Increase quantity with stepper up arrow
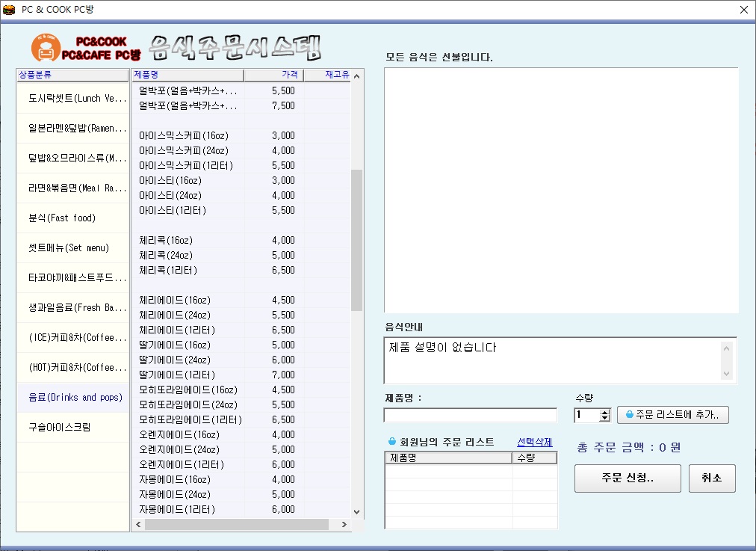The height and width of the screenshot is (551, 756). click(604, 412)
